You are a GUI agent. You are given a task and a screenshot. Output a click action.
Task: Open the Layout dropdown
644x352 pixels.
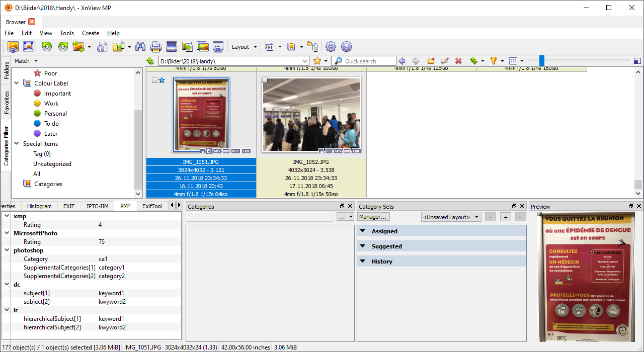pyautogui.click(x=244, y=47)
